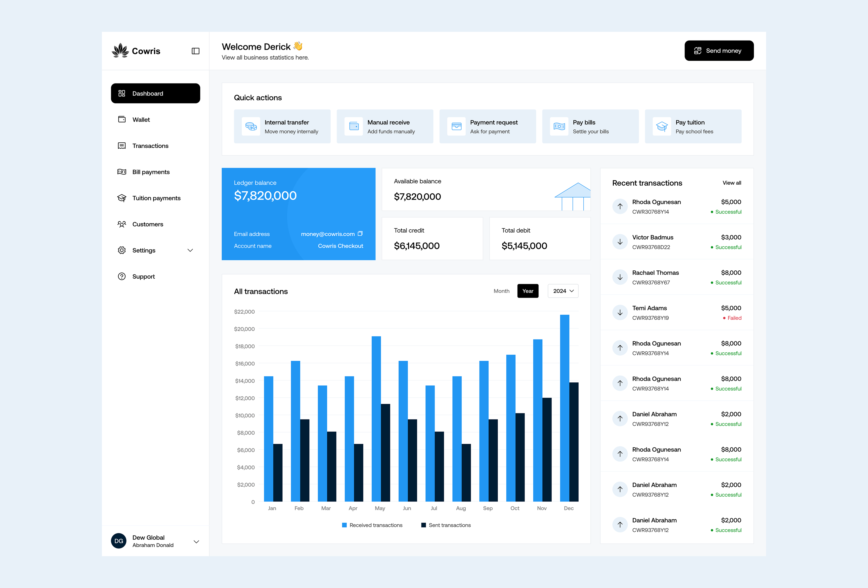Click the Support question mark icon

click(122, 276)
